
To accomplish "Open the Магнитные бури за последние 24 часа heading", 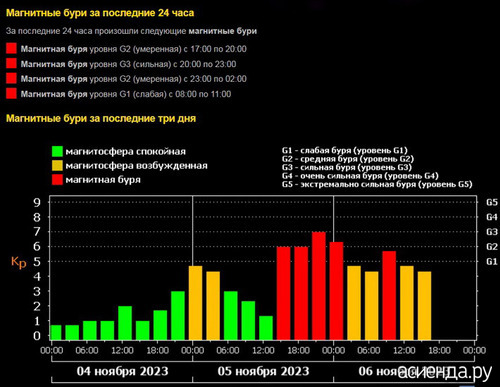I will point(100,13).
